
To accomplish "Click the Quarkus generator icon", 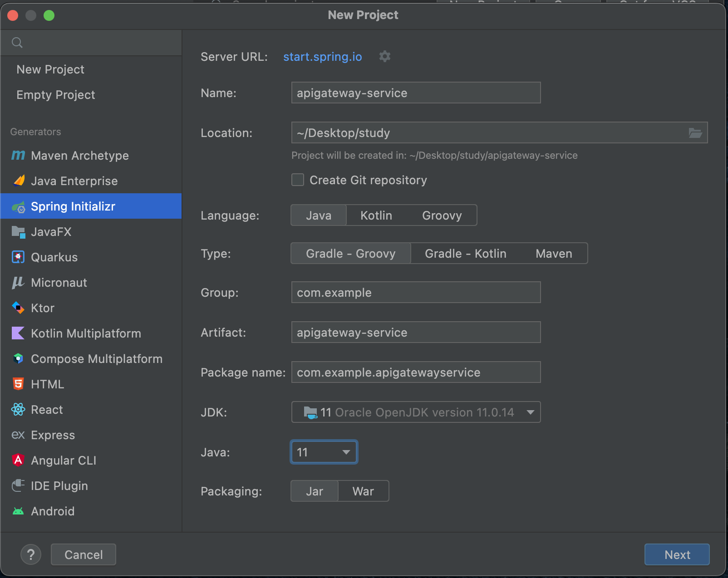I will [x=18, y=257].
